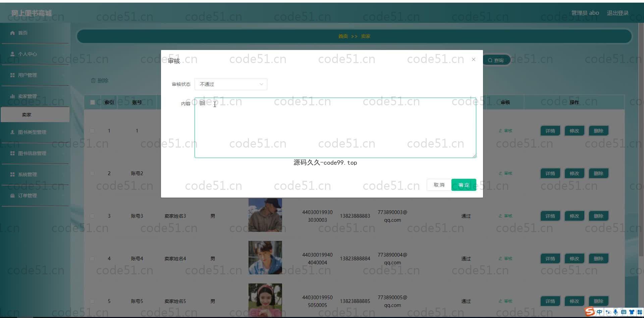This screenshot has width=644, height=318.
Task: Open the 审核状态 dropdown showing 不通过
Action: [x=231, y=84]
